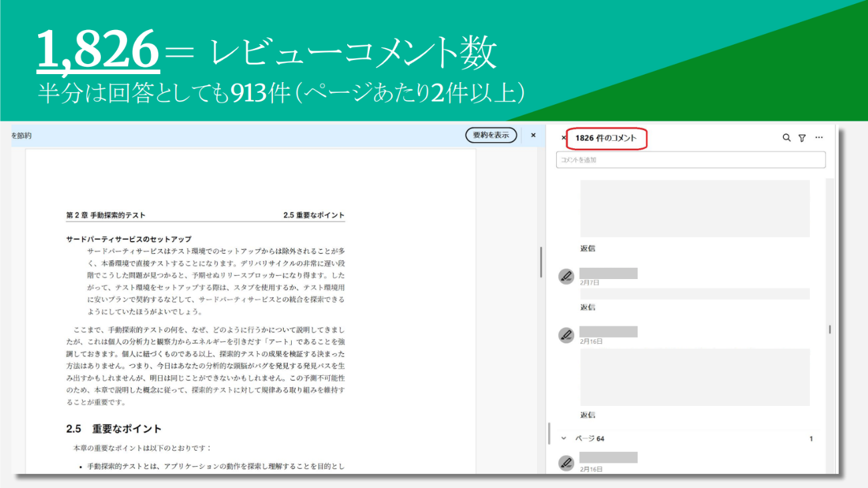Close the comments panel with the × icon
This screenshot has width=868, height=488.
(x=564, y=138)
